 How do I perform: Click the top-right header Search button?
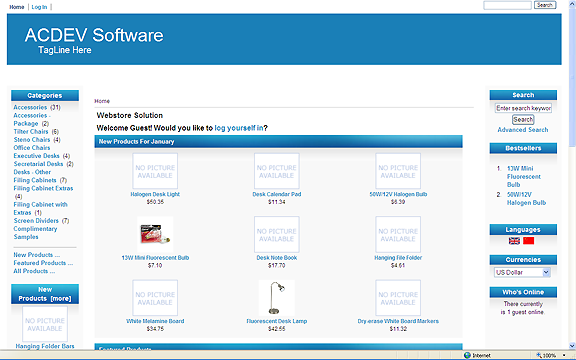pyautogui.click(x=545, y=5)
